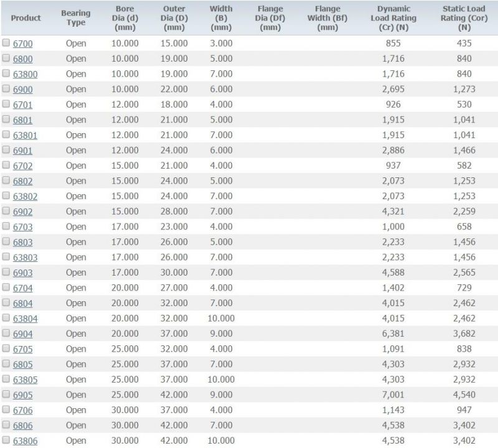Click the Outer Dia (D) column header
The height and width of the screenshot is (448, 498).
tap(174, 18)
